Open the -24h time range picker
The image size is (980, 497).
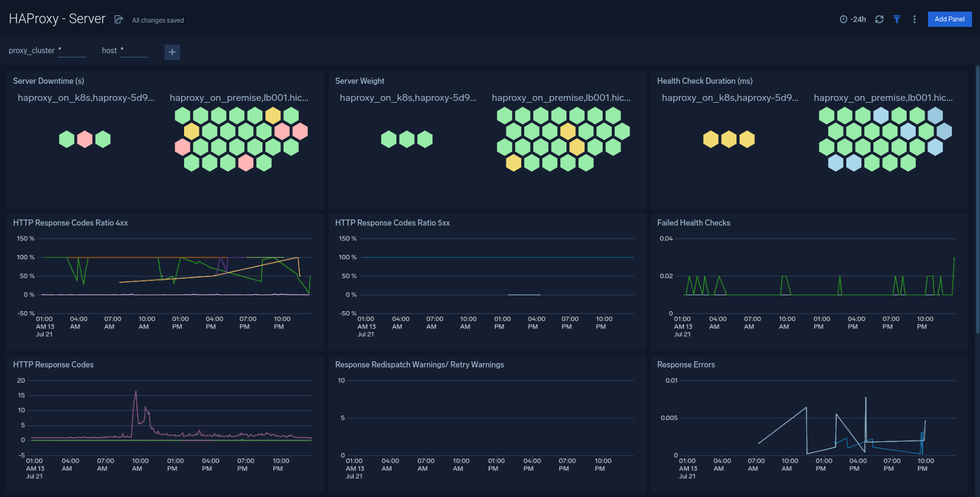tap(853, 20)
